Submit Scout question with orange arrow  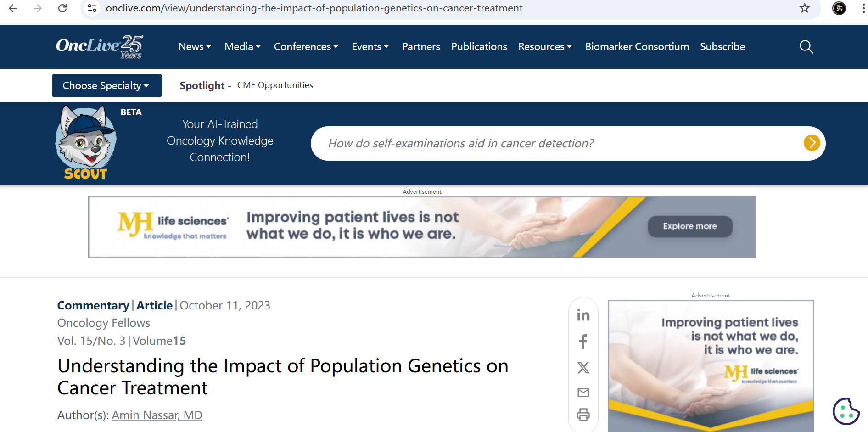[812, 143]
